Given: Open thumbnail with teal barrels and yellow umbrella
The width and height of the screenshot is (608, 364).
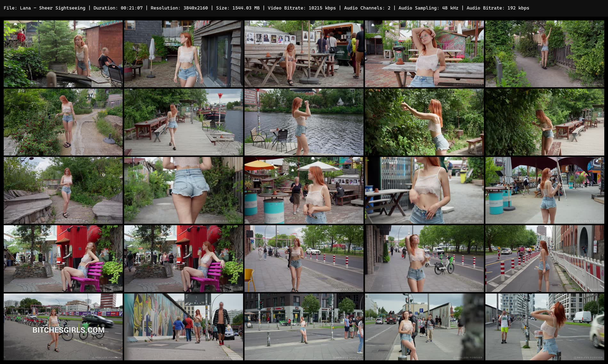Looking at the screenshot, I should 304,190.
